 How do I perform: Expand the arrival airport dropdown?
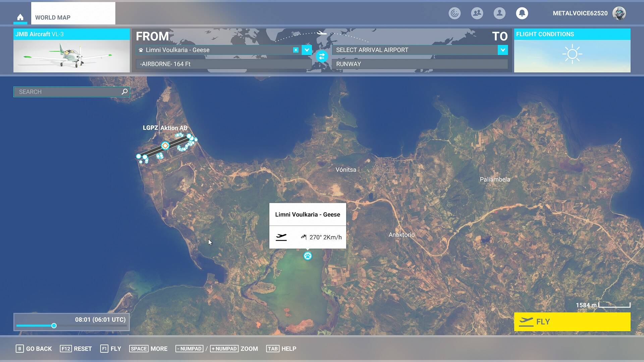coord(502,50)
